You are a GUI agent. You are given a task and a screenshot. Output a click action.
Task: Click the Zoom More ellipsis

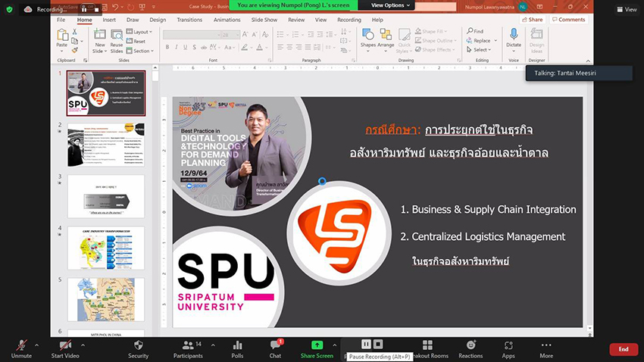pos(546,349)
